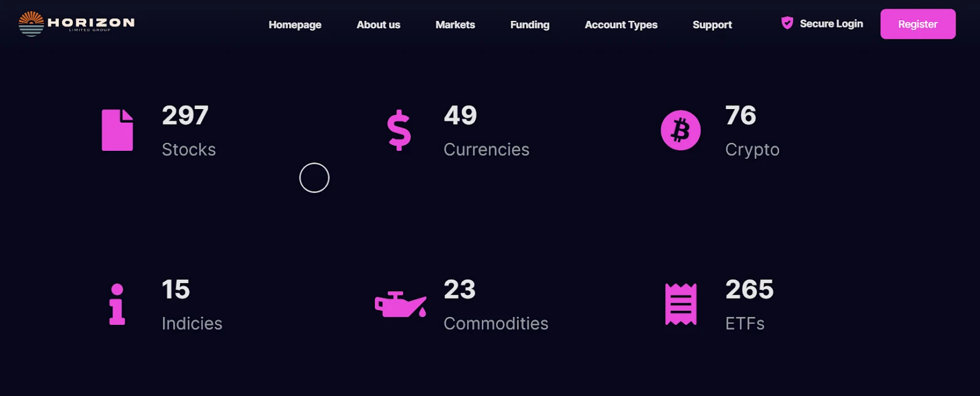Click the receipt icon beside ETFs
This screenshot has width=980, height=396.
[x=680, y=304]
